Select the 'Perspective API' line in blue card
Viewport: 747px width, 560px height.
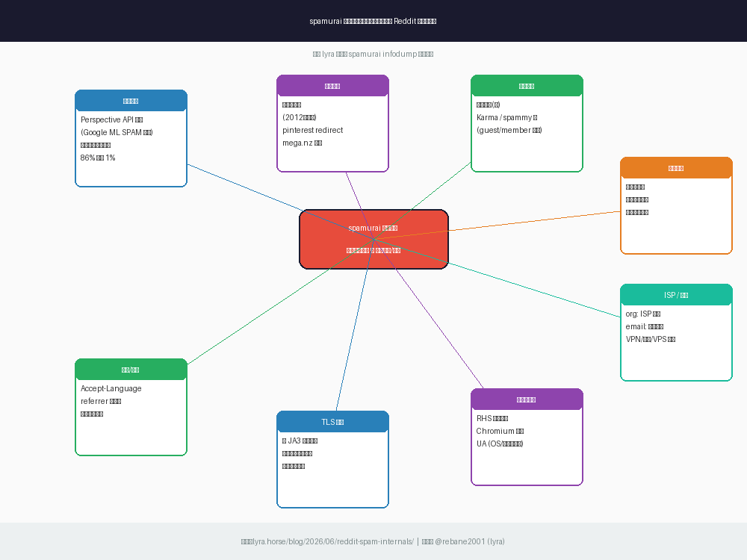point(111,119)
